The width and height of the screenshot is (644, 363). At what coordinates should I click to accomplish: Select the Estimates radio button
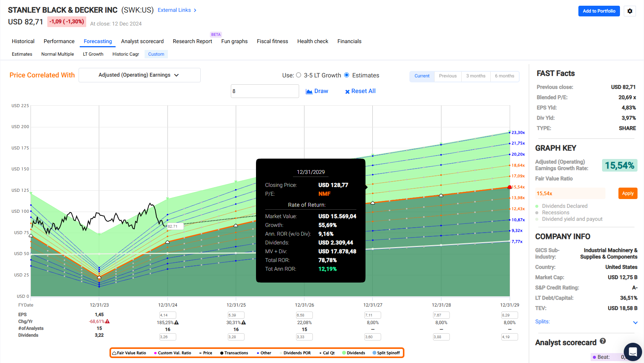(x=347, y=75)
